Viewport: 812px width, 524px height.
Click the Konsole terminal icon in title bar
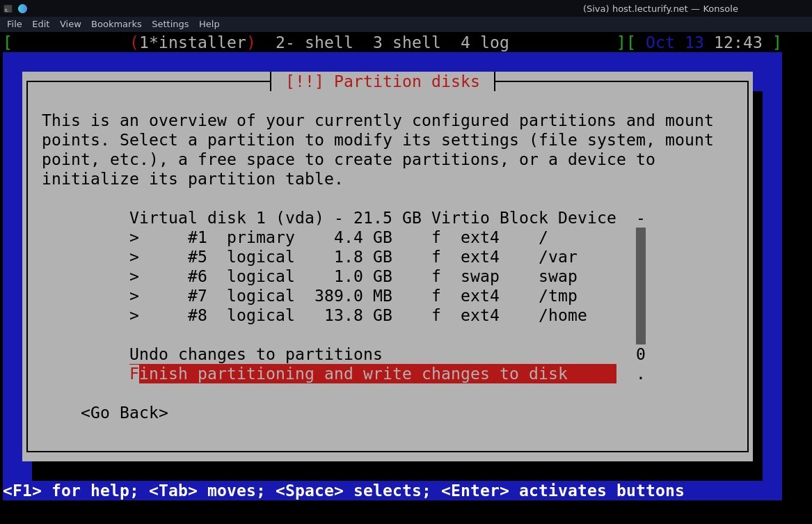[8, 8]
